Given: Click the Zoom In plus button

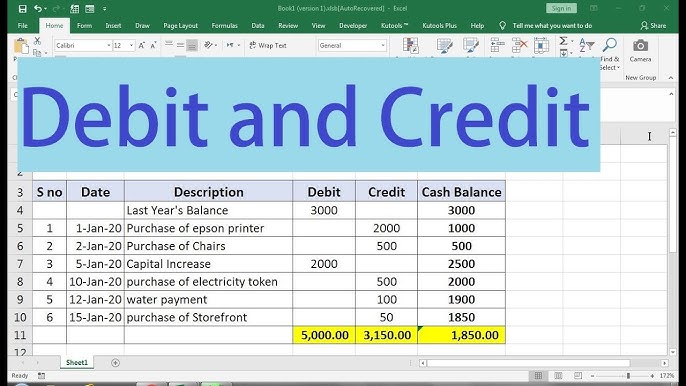Looking at the screenshot, I should click(x=652, y=375).
